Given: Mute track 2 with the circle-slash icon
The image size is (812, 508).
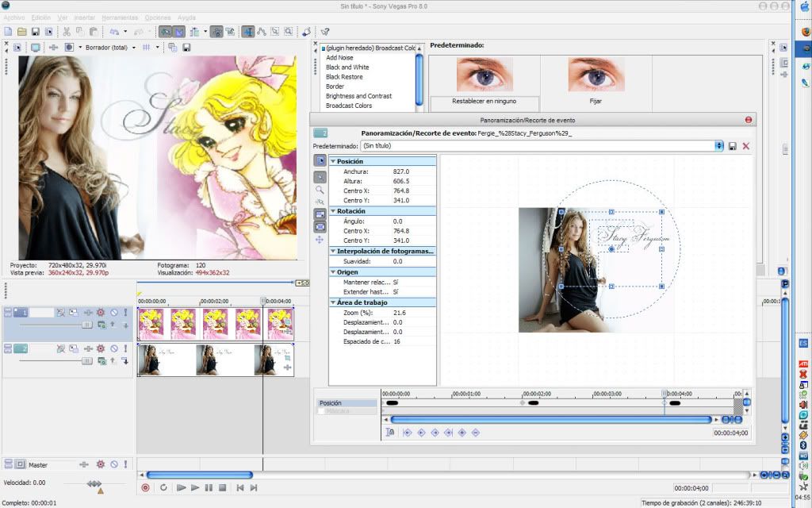Looking at the screenshot, I should [x=114, y=349].
